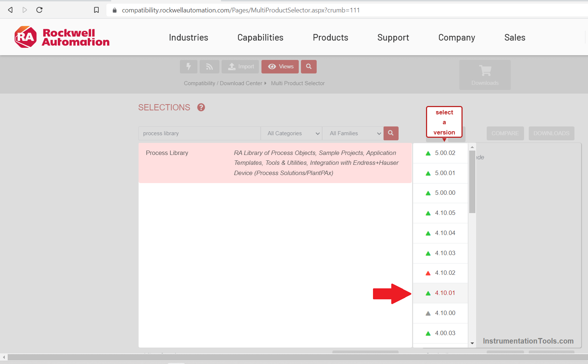Click the red search toolbar icon
This screenshot has width=588, height=364.
309,67
